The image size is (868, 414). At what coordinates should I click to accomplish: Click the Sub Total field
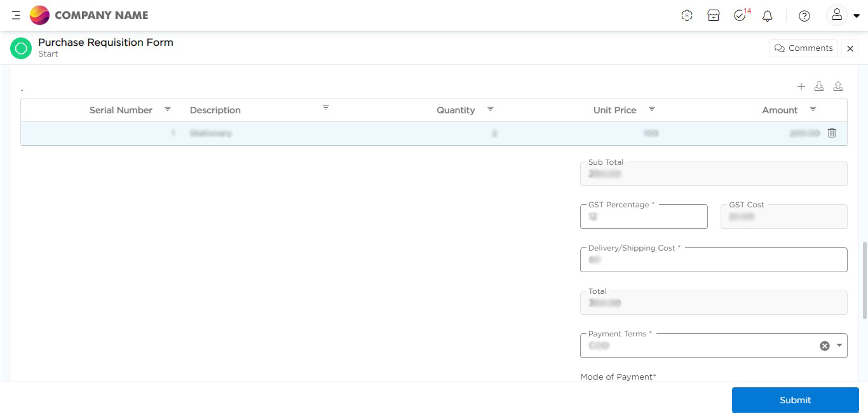[714, 174]
